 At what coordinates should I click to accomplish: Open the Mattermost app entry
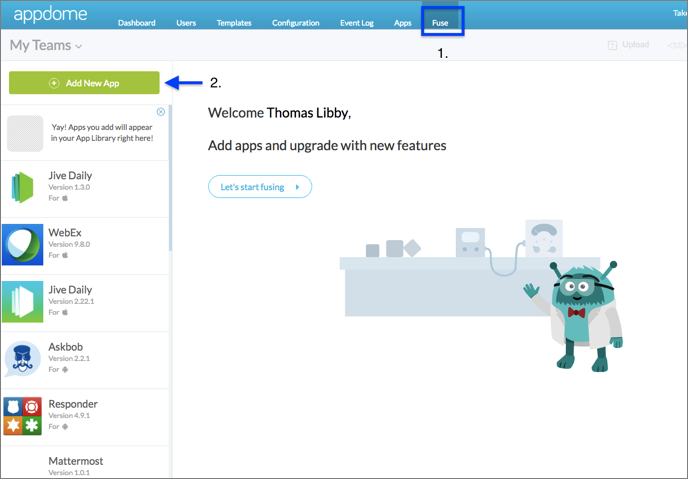85,462
